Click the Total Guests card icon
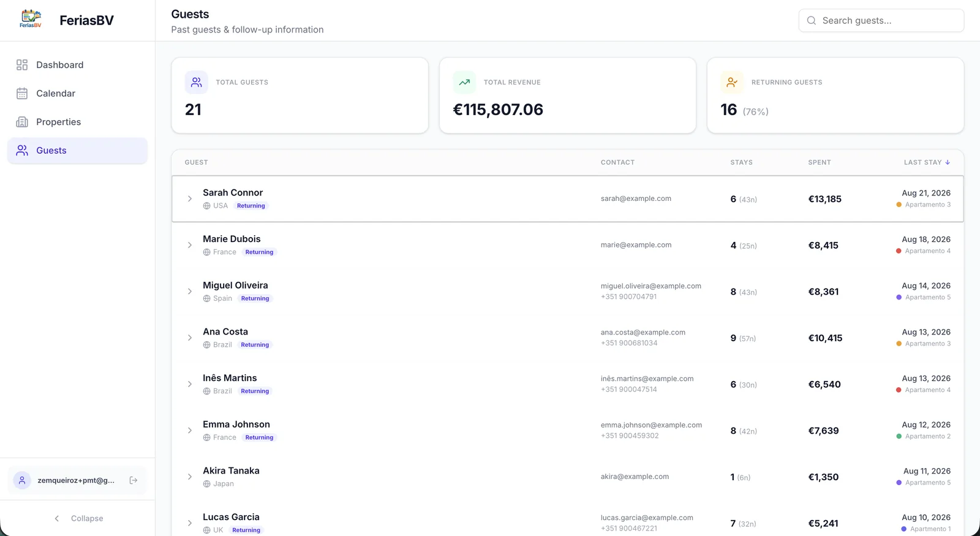The width and height of the screenshot is (980, 536). [197, 82]
